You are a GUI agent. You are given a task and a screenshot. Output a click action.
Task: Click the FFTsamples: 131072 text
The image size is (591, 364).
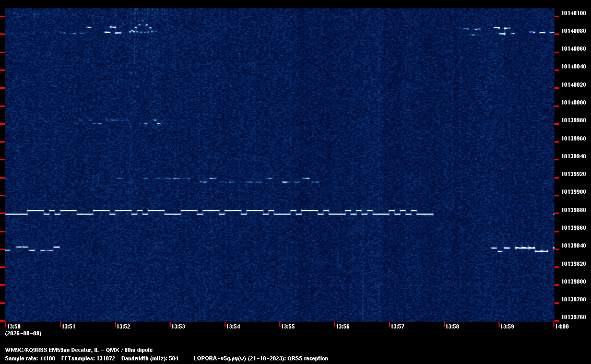pyautogui.click(x=88, y=358)
